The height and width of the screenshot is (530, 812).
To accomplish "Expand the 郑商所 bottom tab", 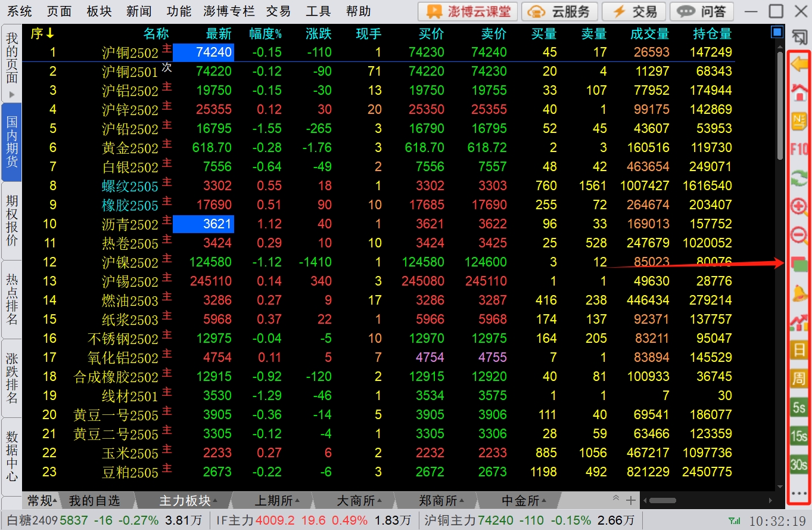I will 441,500.
